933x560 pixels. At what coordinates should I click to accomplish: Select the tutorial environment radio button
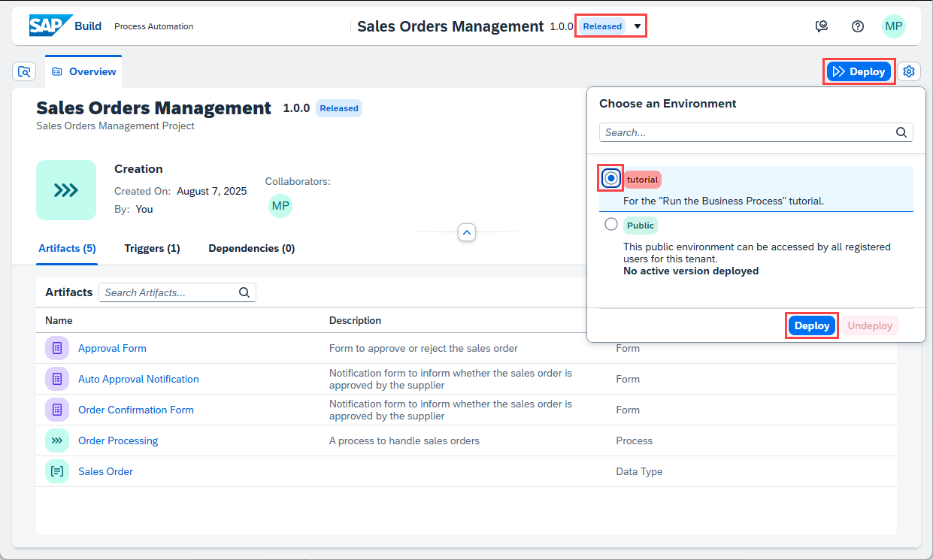point(611,178)
